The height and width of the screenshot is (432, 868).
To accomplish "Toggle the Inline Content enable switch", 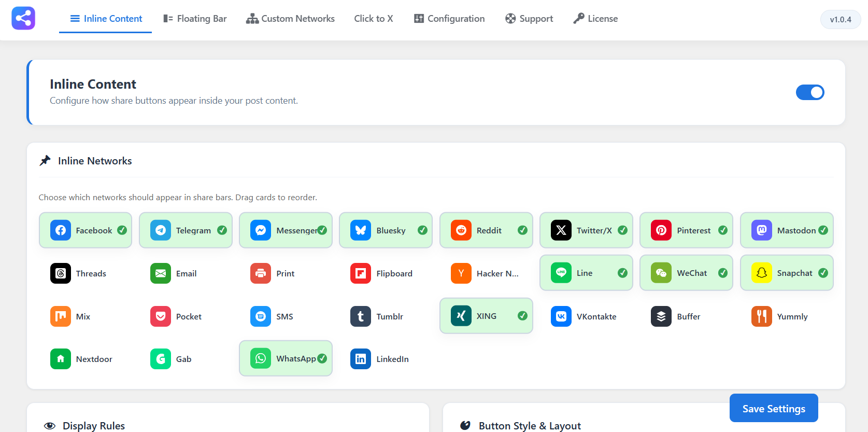I will 810,92.
